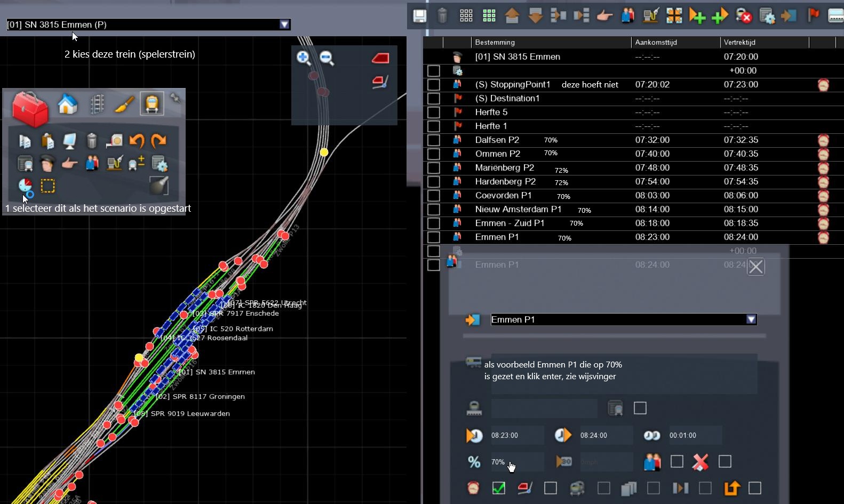The width and height of the screenshot is (844, 504).
Task: Click the monitor icon in toolbox
Action: click(x=69, y=141)
